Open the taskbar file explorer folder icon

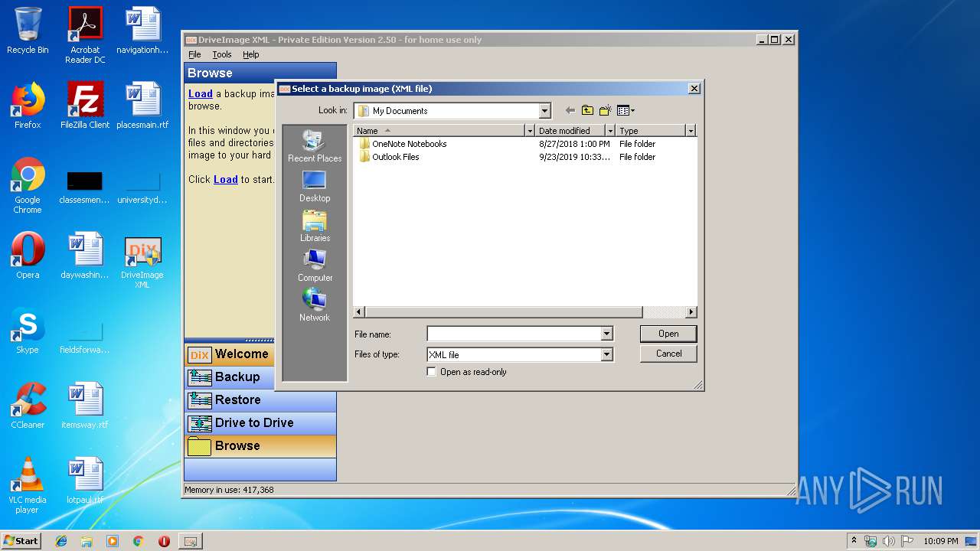click(x=87, y=541)
